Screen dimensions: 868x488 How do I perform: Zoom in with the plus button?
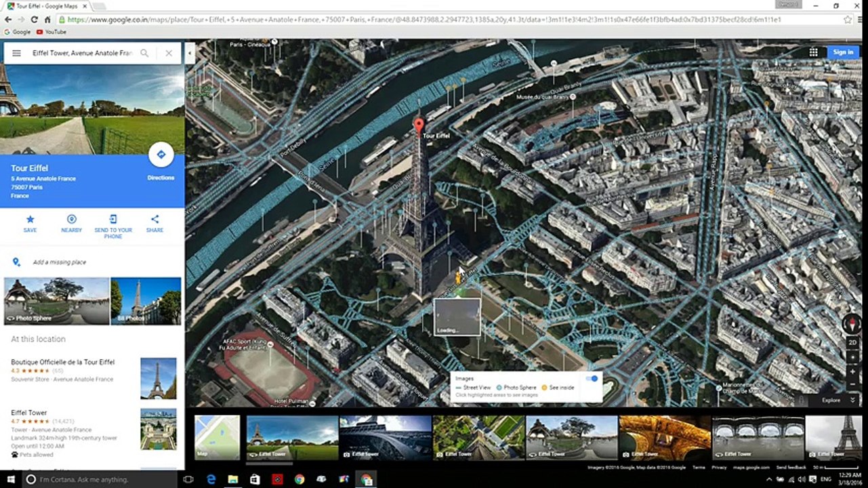point(852,372)
